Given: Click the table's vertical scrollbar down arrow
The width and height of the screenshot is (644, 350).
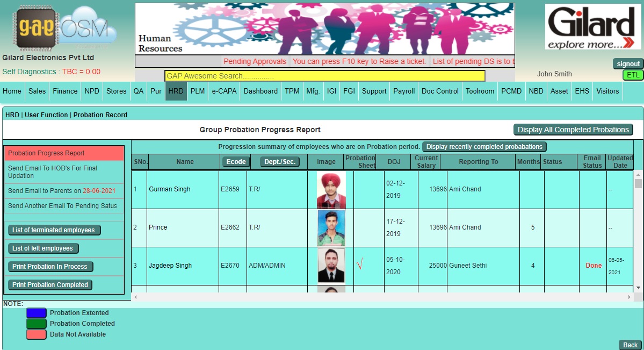Looking at the screenshot, I should point(638,288).
